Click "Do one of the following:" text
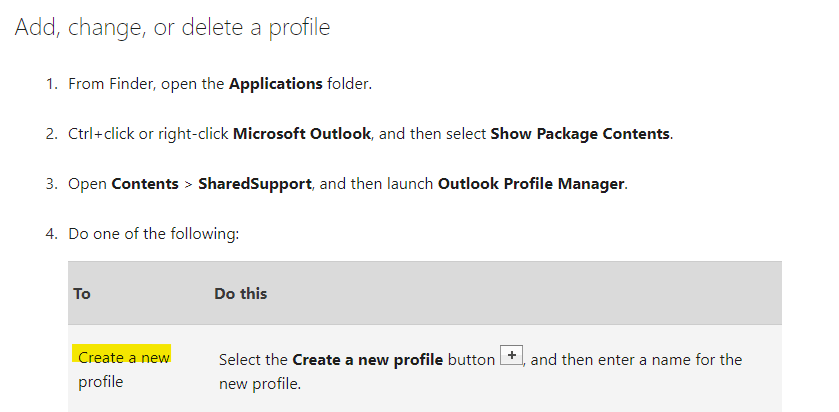 tap(153, 234)
